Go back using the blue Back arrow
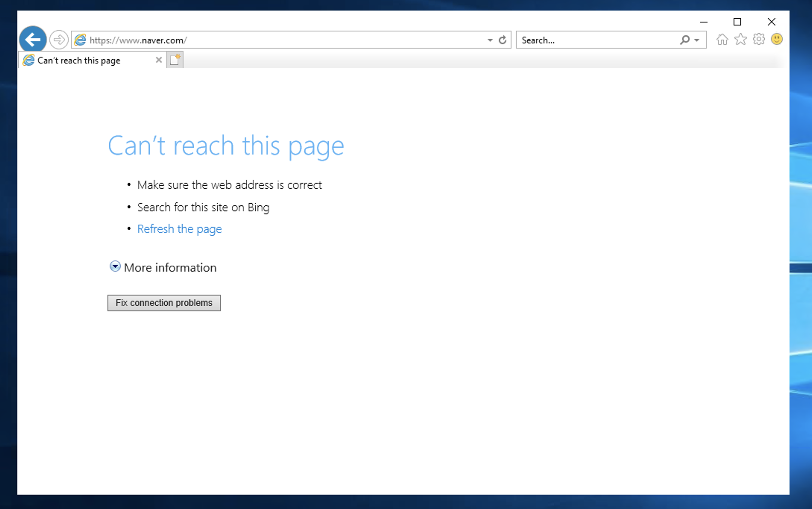The width and height of the screenshot is (812, 509). [33, 40]
